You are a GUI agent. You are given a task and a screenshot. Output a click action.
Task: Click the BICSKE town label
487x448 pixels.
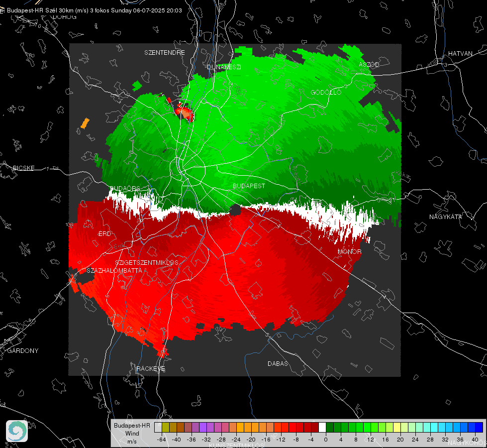pos(23,168)
